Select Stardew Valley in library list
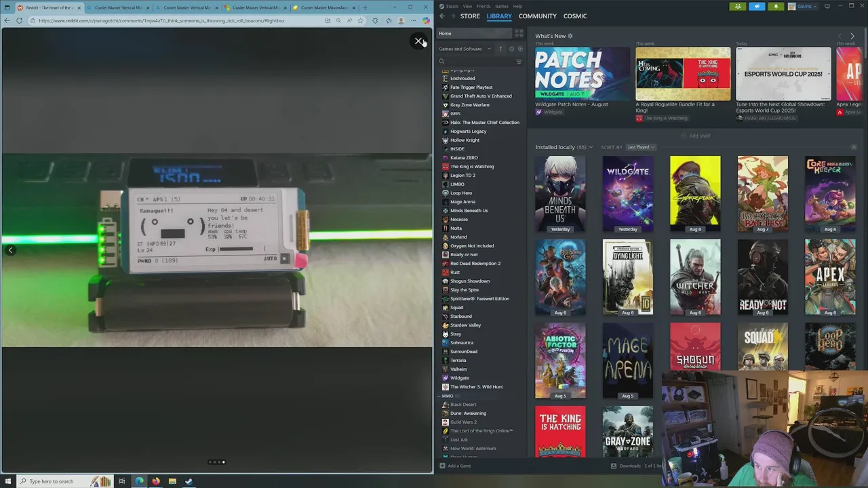 (465, 325)
